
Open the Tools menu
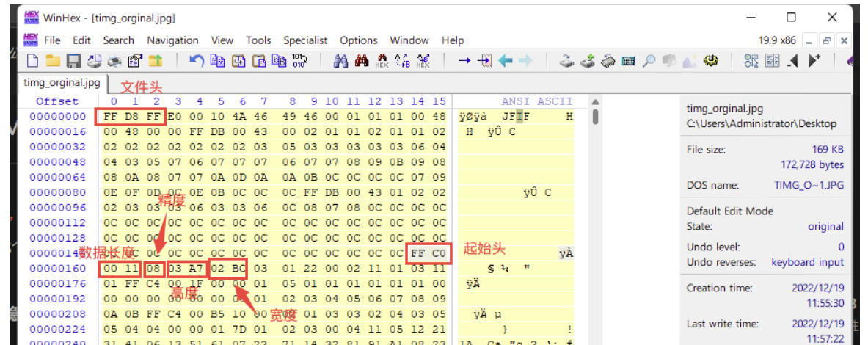click(x=258, y=40)
